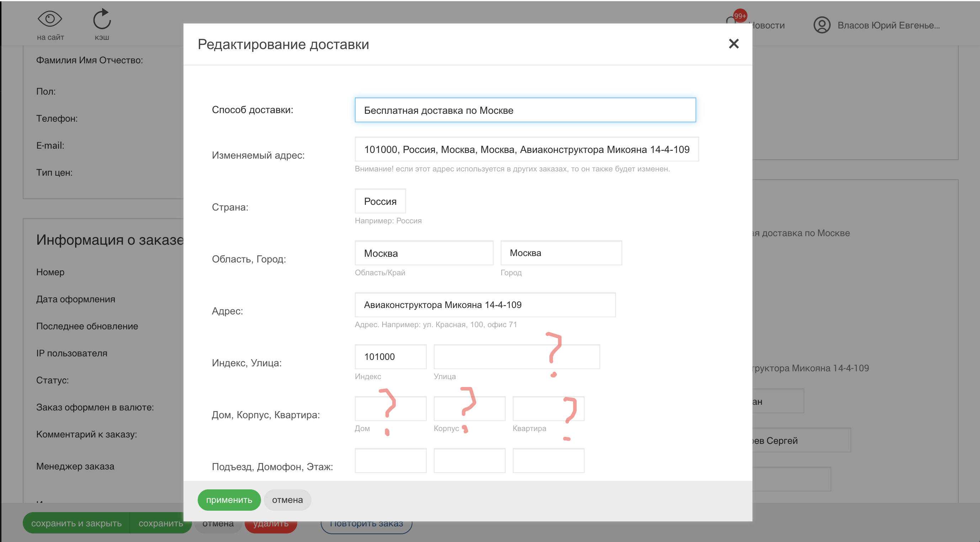Click the address change warning text
This screenshot has height=542, width=980.
pyautogui.click(x=512, y=169)
